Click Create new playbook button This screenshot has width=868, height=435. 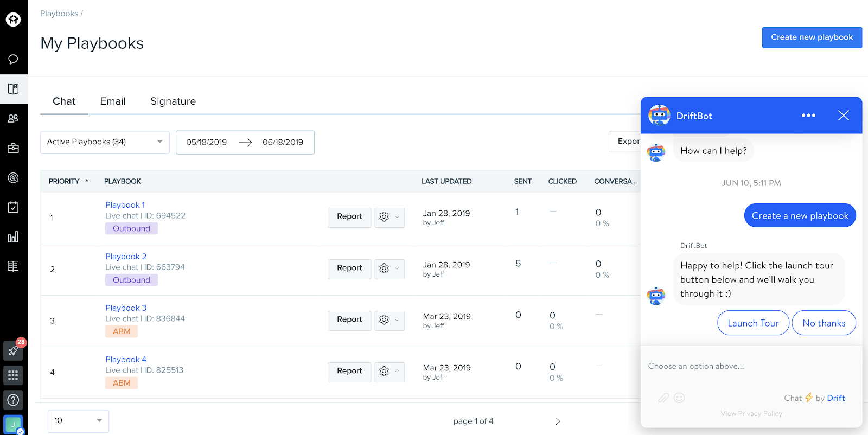(x=812, y=37)
